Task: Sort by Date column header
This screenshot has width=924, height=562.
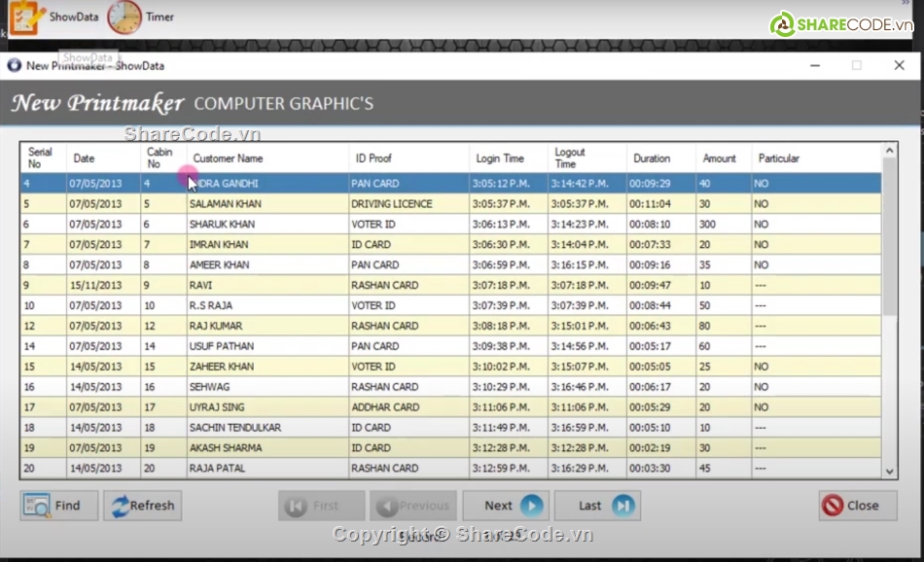Action: [85, 158]
